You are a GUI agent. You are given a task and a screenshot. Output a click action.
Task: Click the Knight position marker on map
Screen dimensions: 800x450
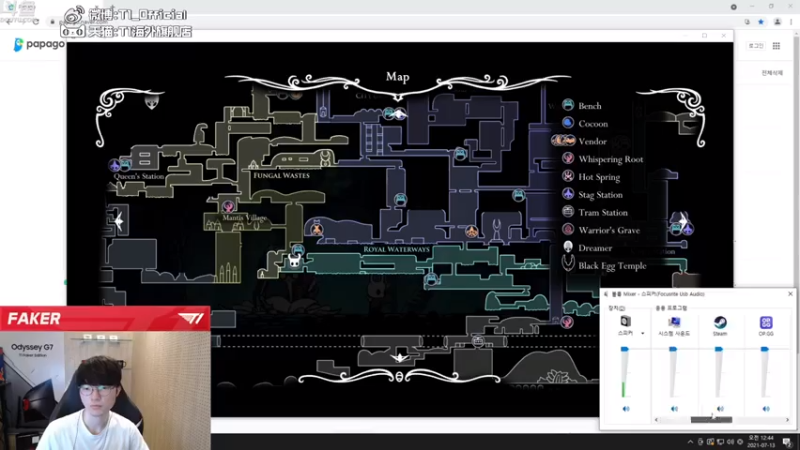coord(294,261)
